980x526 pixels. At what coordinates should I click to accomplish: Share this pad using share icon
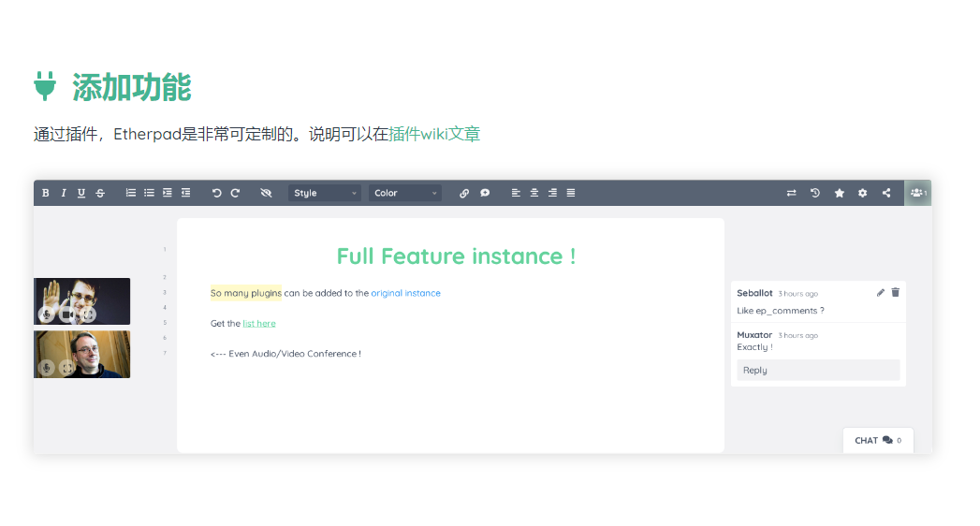point(886,193)
